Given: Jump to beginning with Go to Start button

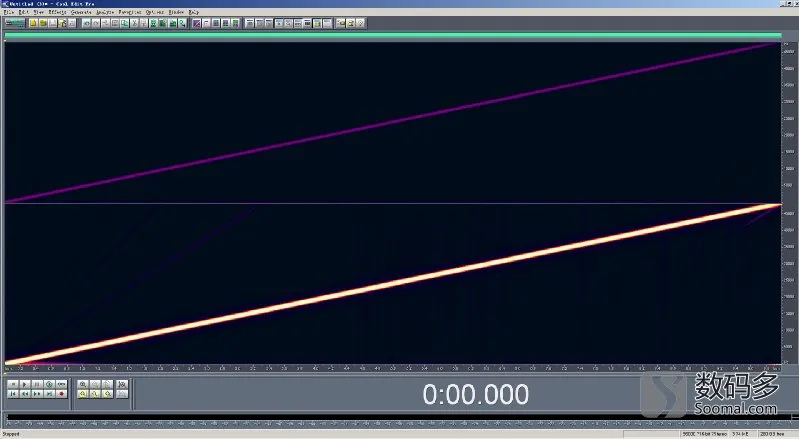Looking at the screenshot, I should 13,394.
